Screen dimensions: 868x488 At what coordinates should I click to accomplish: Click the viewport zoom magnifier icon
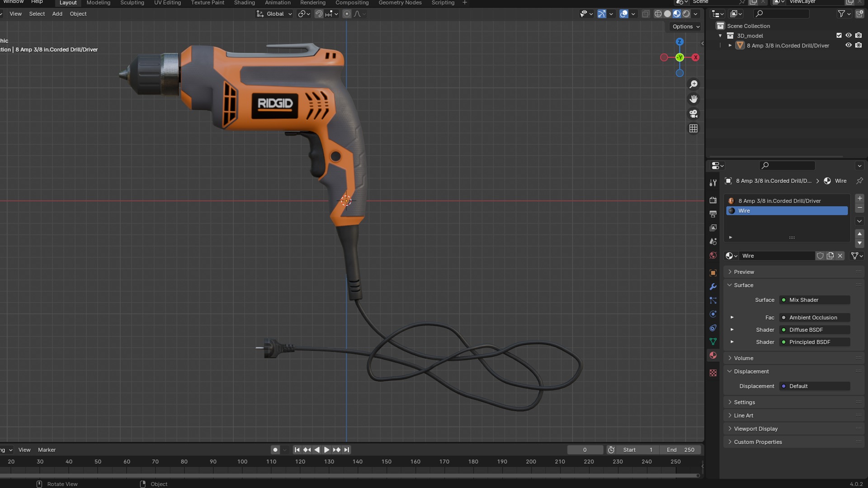click(x=693, y=84)
